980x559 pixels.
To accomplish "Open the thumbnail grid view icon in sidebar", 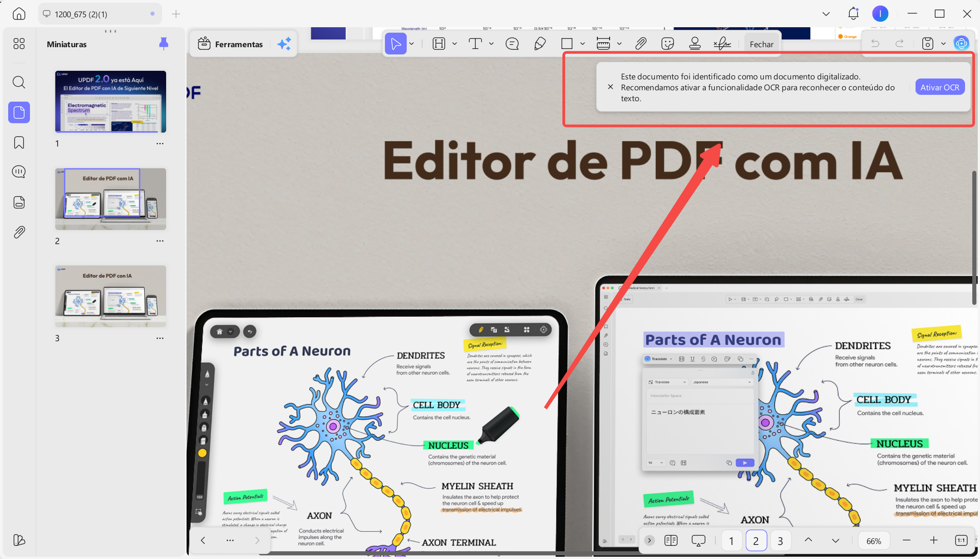I will tap(19, 44).
